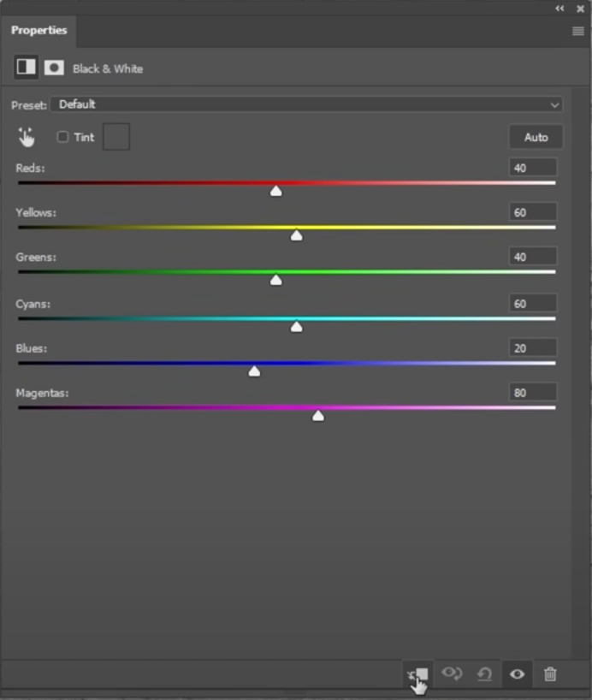Click the Blues value input box

(532, 348)
